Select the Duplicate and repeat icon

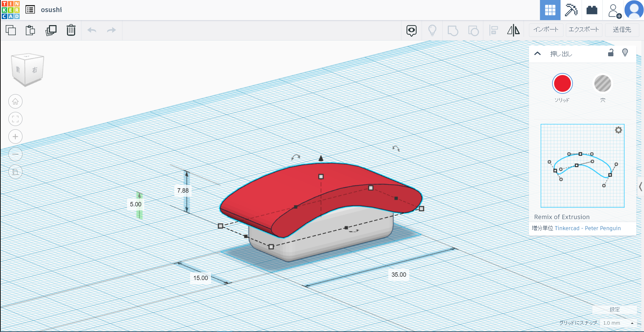point(51,30)
